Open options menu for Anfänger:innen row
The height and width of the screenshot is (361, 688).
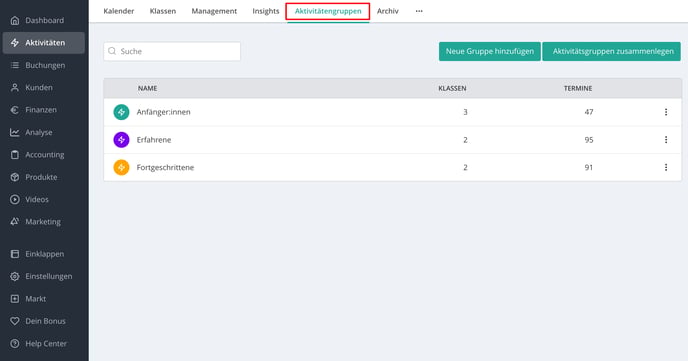pos(666,112)
